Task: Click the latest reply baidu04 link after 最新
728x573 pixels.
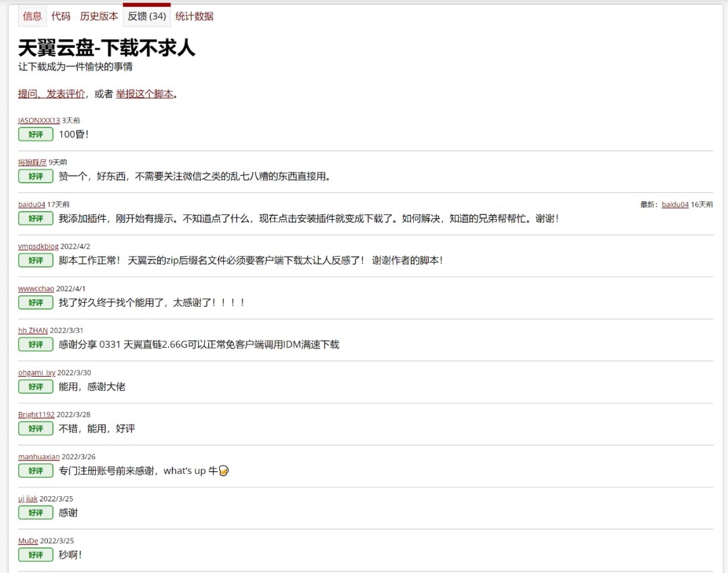Action: 675,204
